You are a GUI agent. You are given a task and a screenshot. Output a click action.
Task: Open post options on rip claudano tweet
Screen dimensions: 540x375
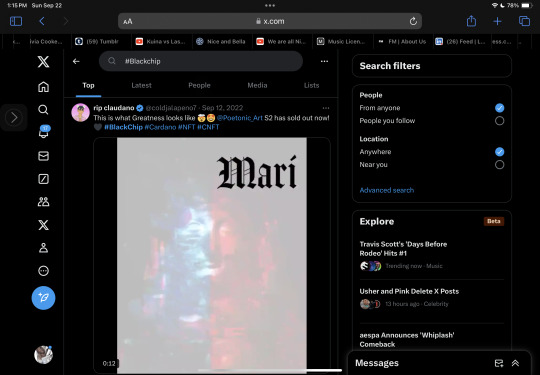[x=326, y=108]
